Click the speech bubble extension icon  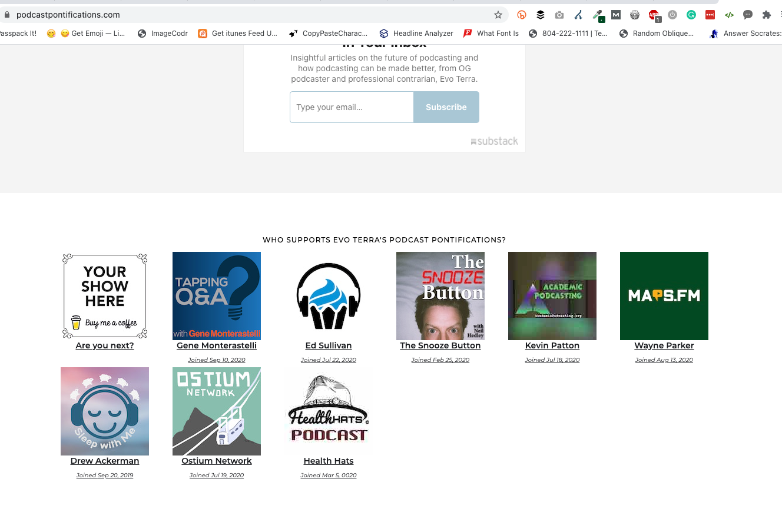pyautogui.click(x=748, y=15)
